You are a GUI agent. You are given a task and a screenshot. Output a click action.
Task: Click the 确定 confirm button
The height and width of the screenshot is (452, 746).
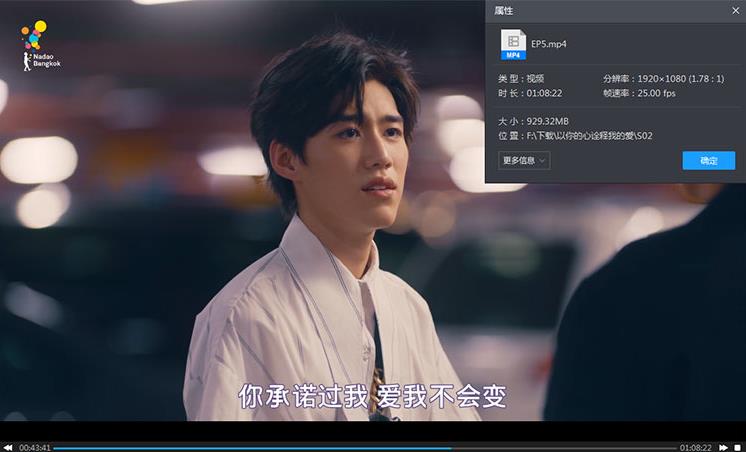pyautogui.click(x=708, y=160)
